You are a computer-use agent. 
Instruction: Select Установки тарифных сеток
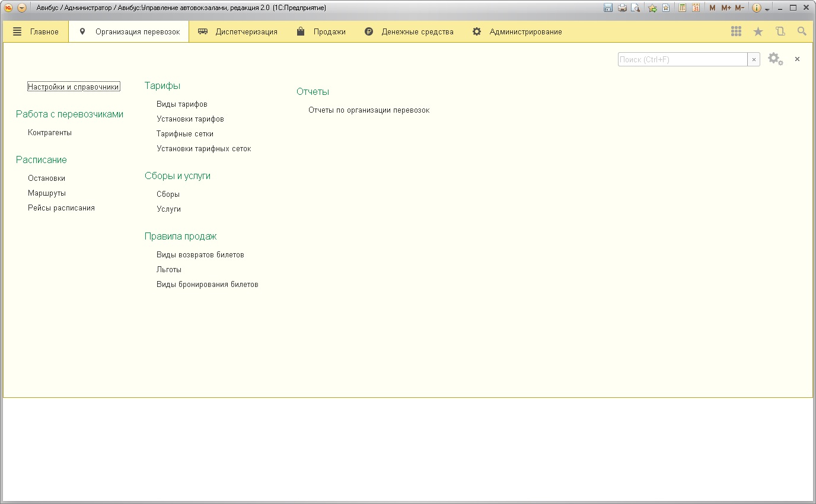(x=203, y=149)
